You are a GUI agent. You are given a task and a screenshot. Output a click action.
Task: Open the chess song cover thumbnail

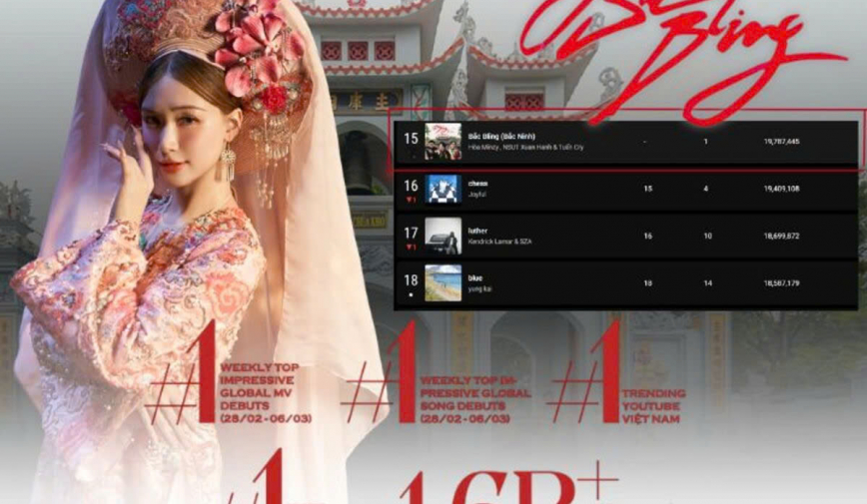pyautogui.click(x=442, y=189)
